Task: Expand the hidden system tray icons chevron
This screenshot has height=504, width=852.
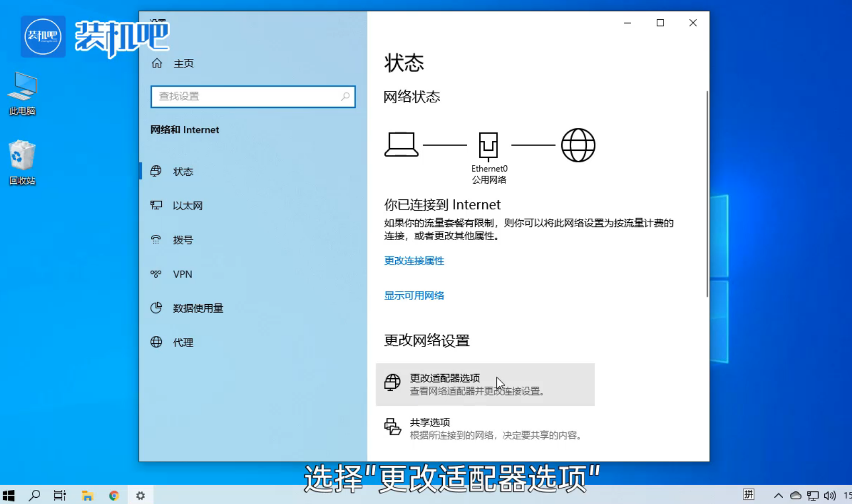Action: point(778,495)
